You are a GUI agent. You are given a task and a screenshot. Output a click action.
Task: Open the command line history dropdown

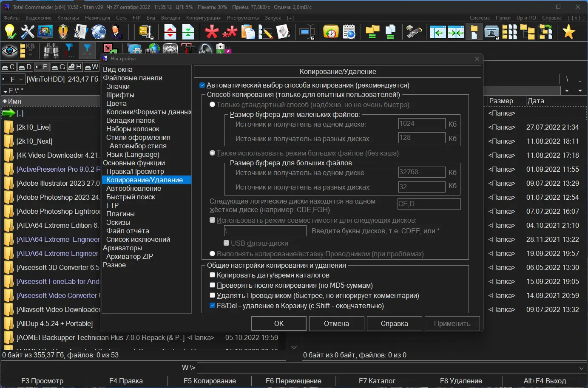pyautogui.click(x=582, y=368)
